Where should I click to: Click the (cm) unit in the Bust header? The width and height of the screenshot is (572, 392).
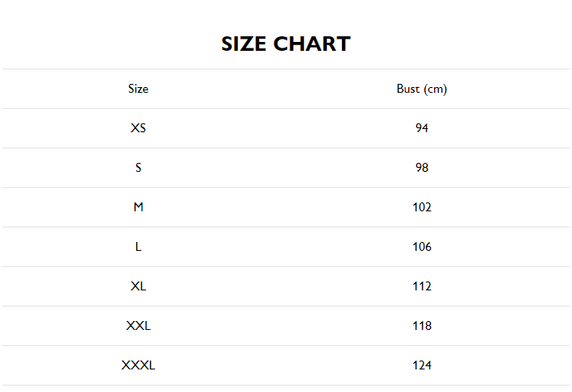tap(435, 89)
